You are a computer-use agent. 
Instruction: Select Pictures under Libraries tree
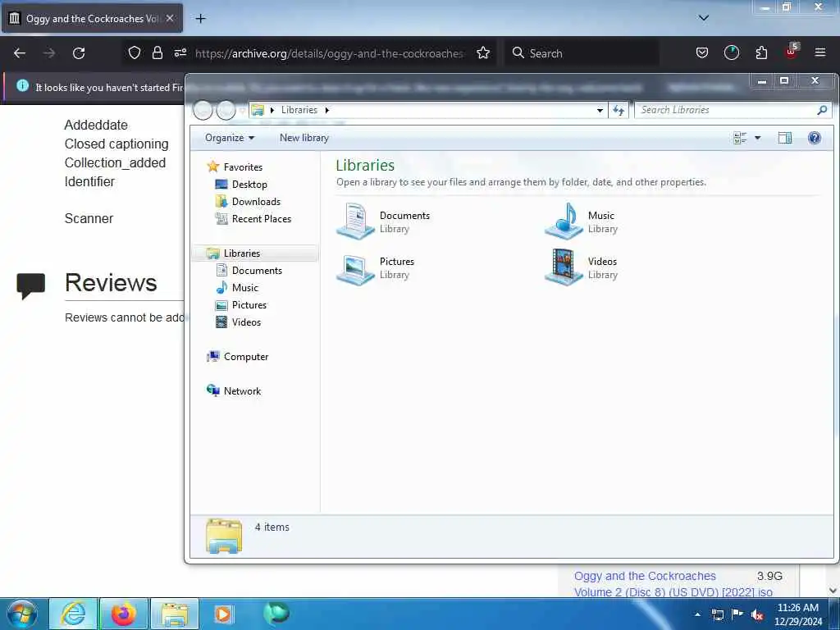tap(249, 305)
